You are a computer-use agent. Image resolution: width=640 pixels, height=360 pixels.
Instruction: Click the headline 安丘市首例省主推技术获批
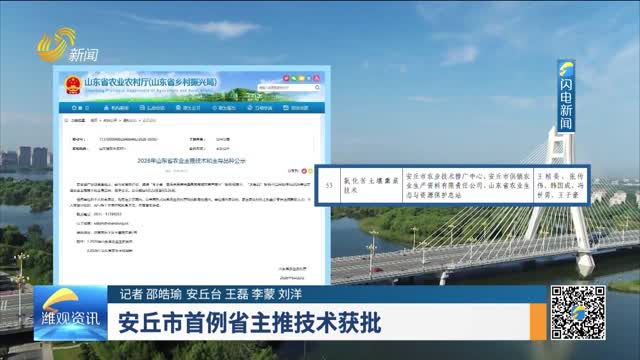coord(249,323)
